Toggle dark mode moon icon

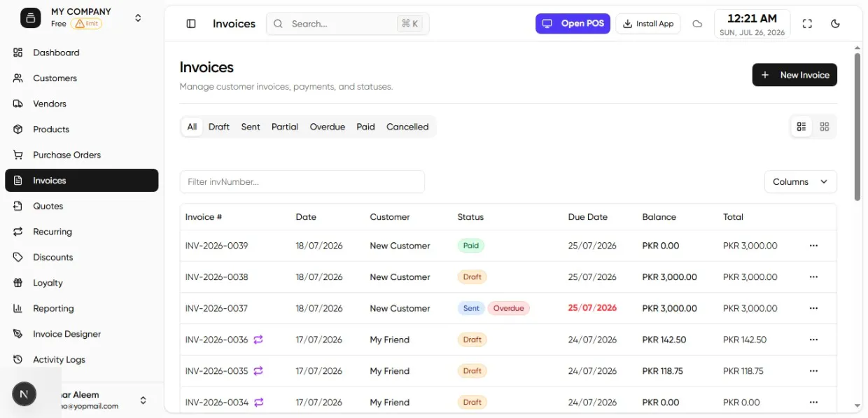pos(835,24)
